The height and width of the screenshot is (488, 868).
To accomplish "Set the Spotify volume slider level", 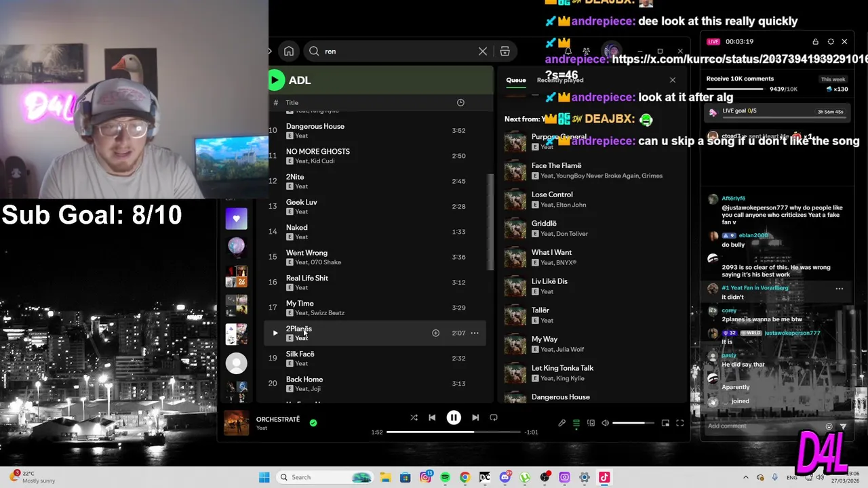I will coord(633,423).
